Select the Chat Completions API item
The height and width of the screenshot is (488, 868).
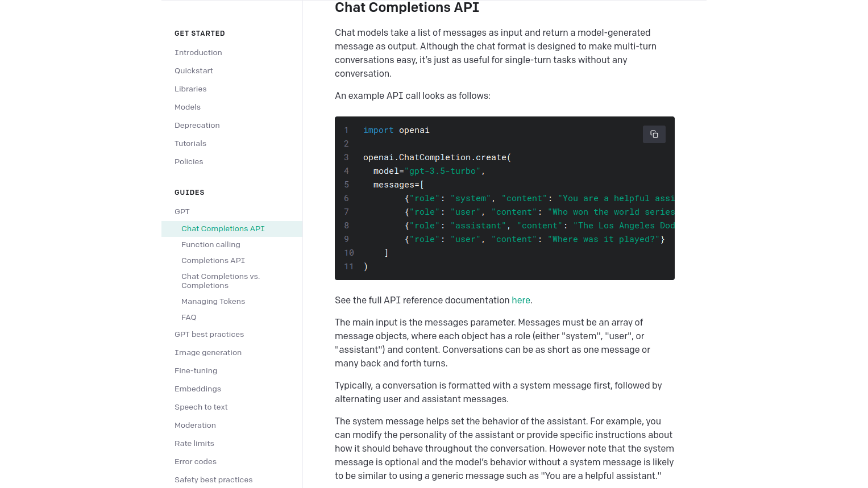tap(223, 228)
